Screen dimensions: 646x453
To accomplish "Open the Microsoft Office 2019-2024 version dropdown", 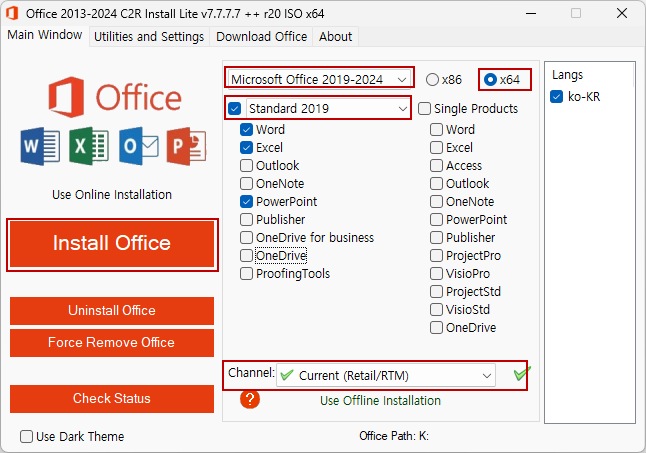I will pos(320,79).
